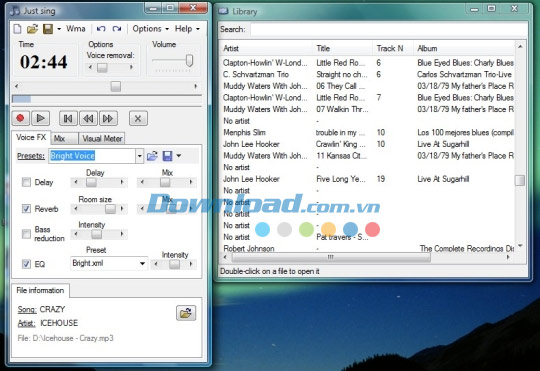Enable the Delay checkbox

point(26,182)
